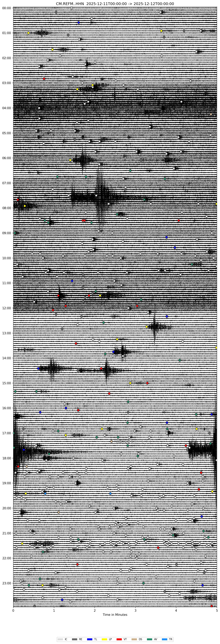Select the yellow LP legend swatch
Image resolution: width=220 pixels, height=644 pixels.
(x=104, y=637)
